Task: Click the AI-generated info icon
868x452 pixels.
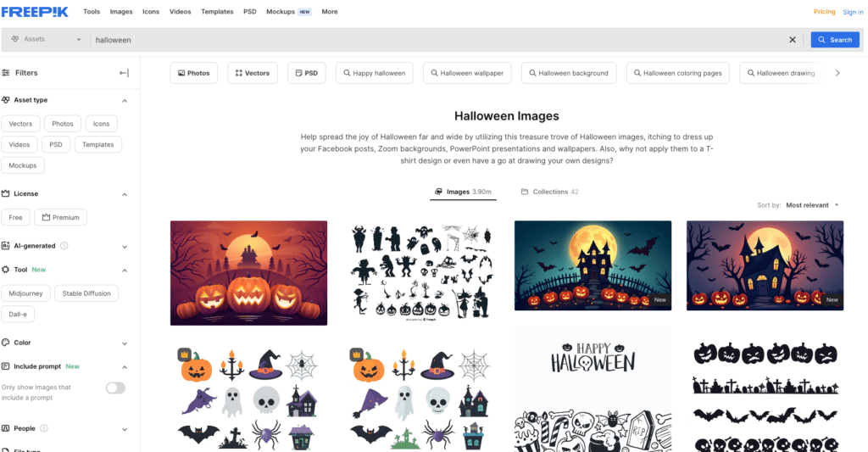Action: coord(64,246)
